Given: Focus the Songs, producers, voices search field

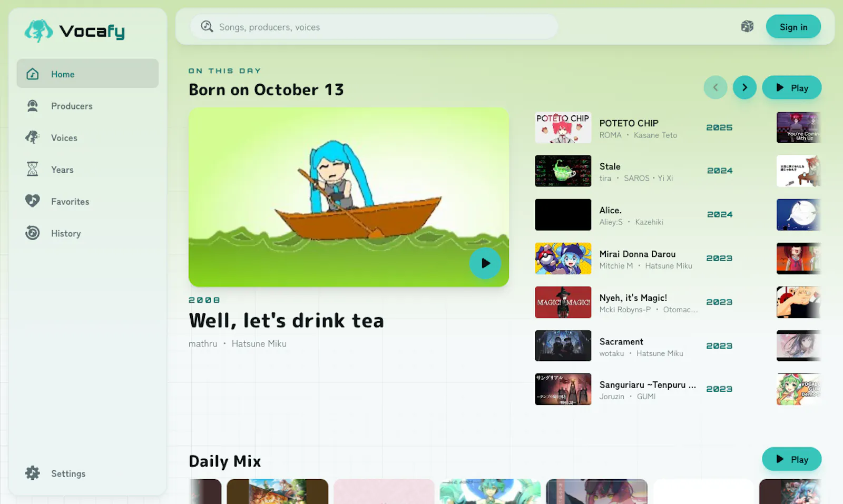Looking at the screenshot, I should pyautogui.click(x=374, y=26).
